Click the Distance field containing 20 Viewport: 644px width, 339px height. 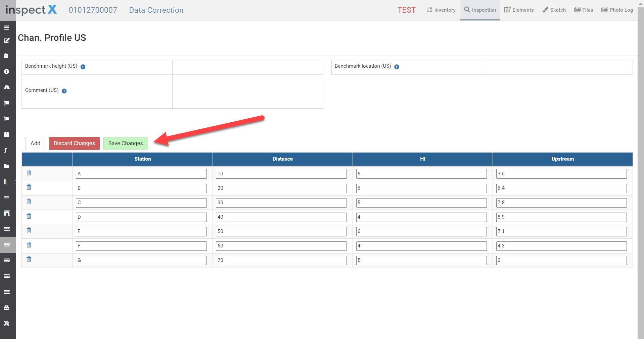(281, 188)
